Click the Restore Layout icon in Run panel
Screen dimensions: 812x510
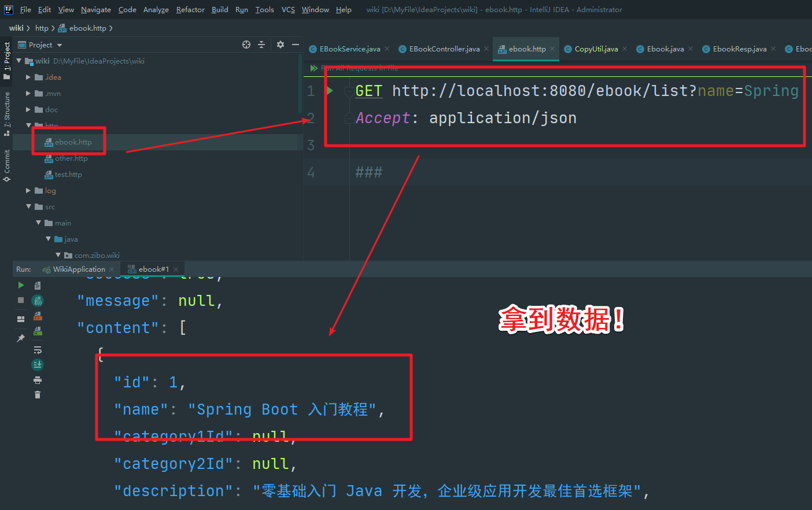(21, 319)
